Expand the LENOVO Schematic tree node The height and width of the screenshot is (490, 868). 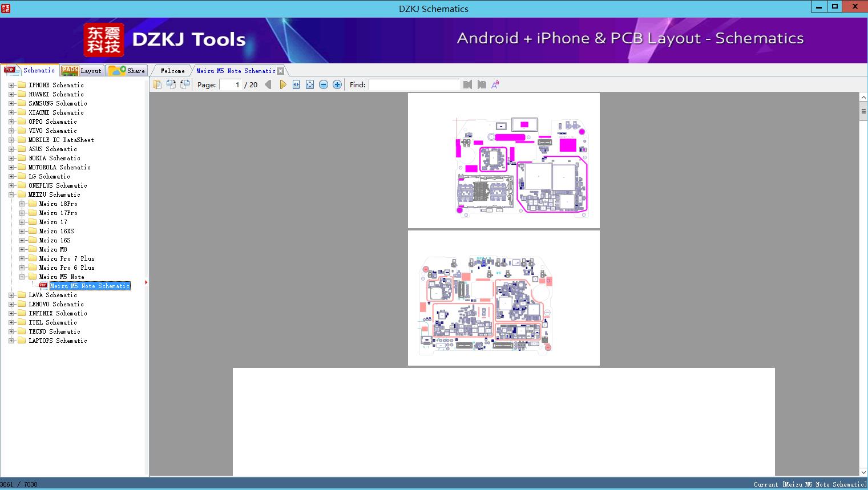tap(11, 304)
